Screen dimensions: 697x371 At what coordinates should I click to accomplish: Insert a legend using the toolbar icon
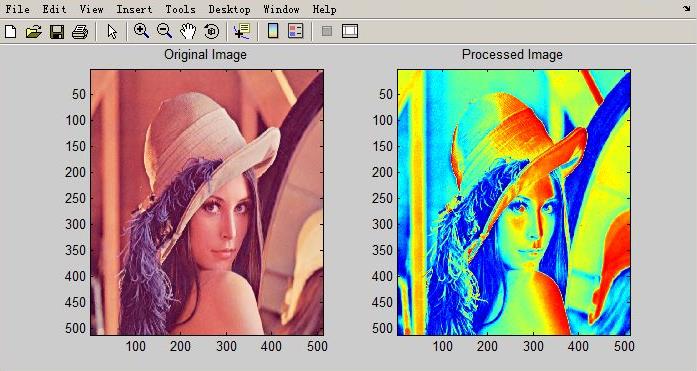pos(296,31)
